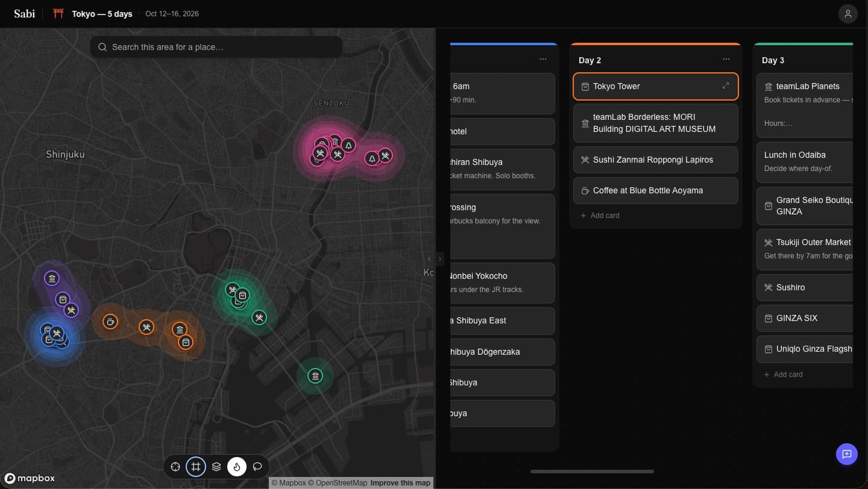Image resolution: width=868 pixels, height=489 pixels.
Task: Expand the map panel with the right chevron
Action: tap(440, 259)
